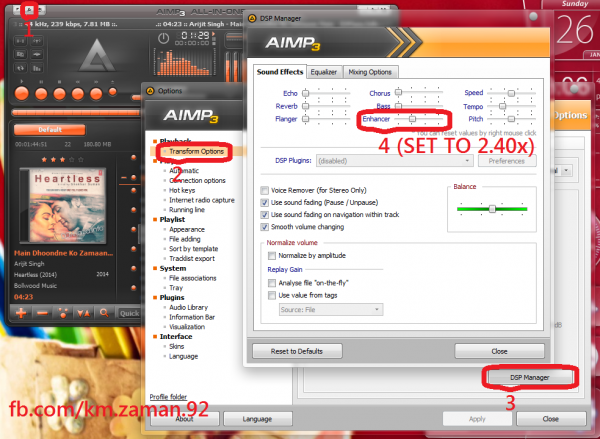Open the wrench settings icon in player title bar
600x439 pixels.
29,10
